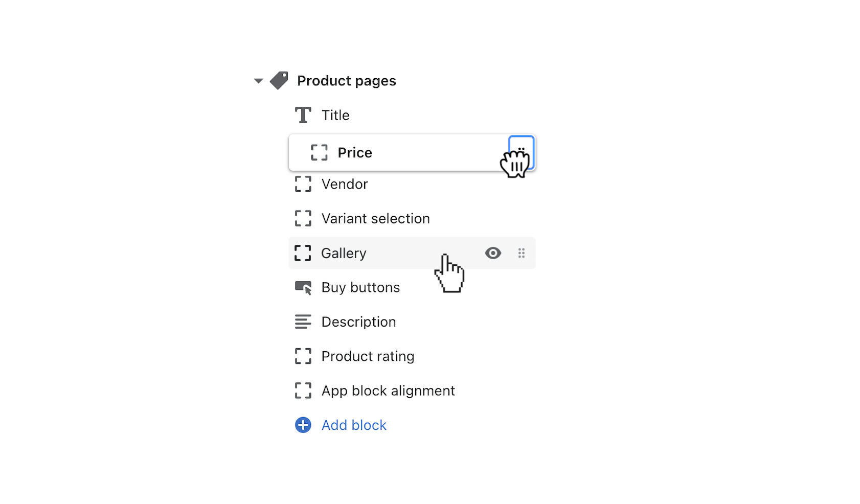Hide the Gallery block with the eye toggle
Viewport: 860px width, 504px height.
pyautogui.click(x=493, y=253)
